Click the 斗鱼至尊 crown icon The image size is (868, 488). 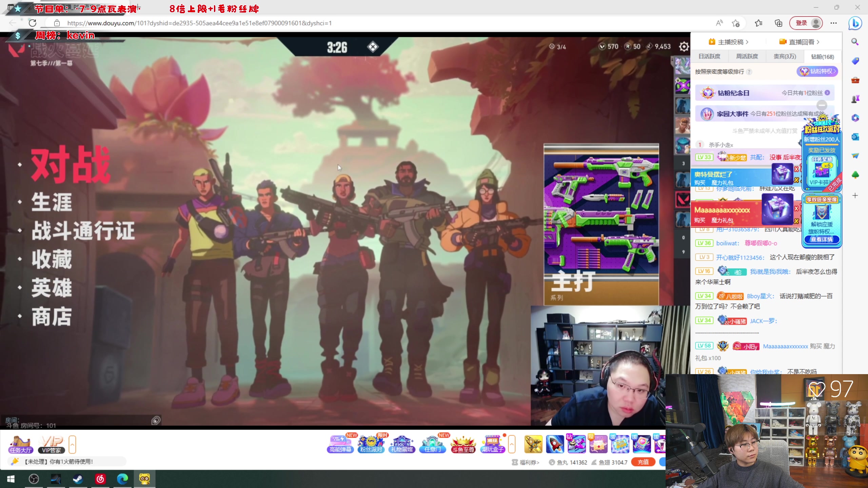463,444
